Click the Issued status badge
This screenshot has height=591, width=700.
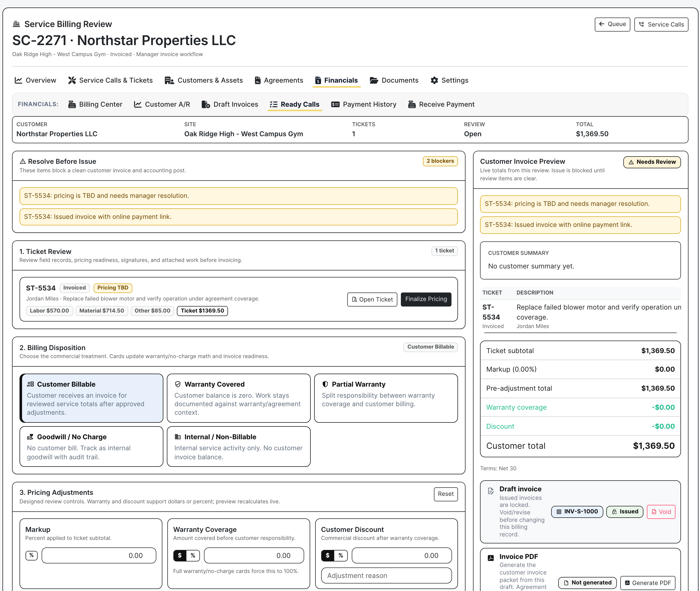tap(625, 512)
